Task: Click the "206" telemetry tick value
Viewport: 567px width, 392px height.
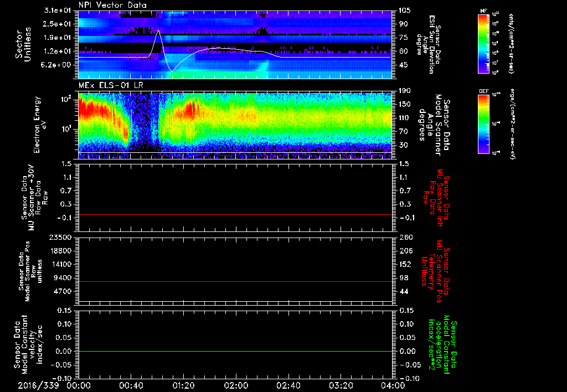Action: tap(405, 251)
